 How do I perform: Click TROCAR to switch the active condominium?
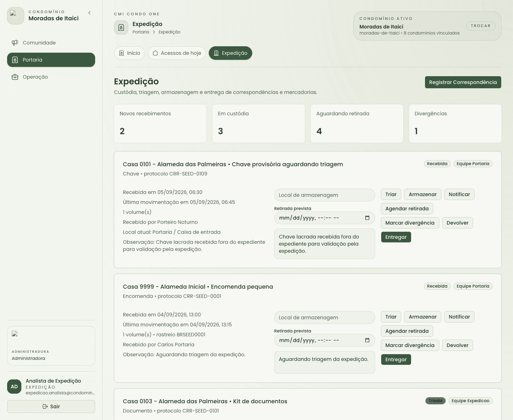point(481,26)
